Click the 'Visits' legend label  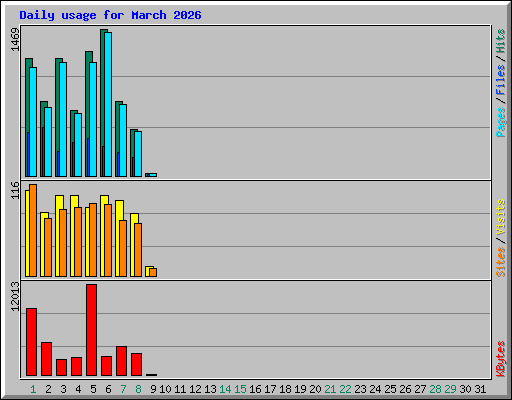click(500, 217)
